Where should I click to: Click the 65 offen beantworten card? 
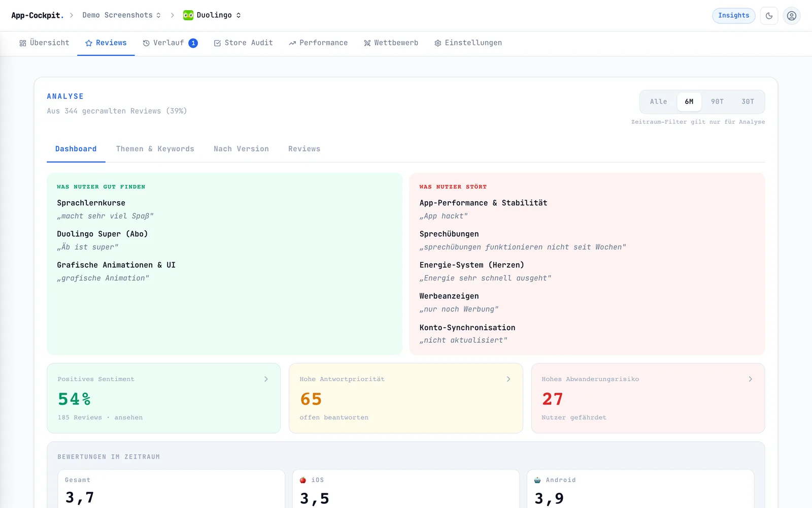pyautogui.click(x=406, y=398)
